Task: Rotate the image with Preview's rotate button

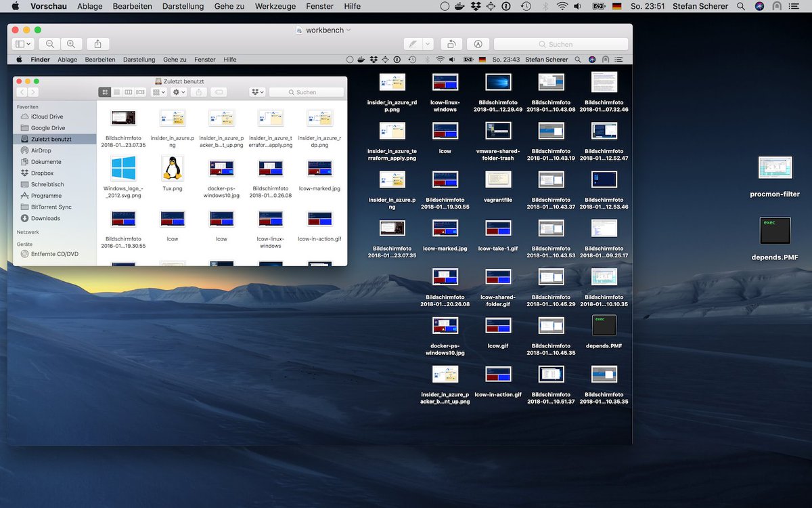Action: (x=451, y=44)
